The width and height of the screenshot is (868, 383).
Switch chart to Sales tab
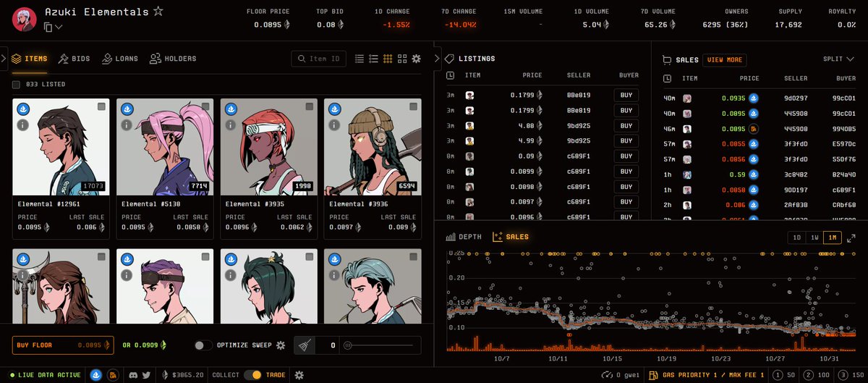[x=510, y=237]
